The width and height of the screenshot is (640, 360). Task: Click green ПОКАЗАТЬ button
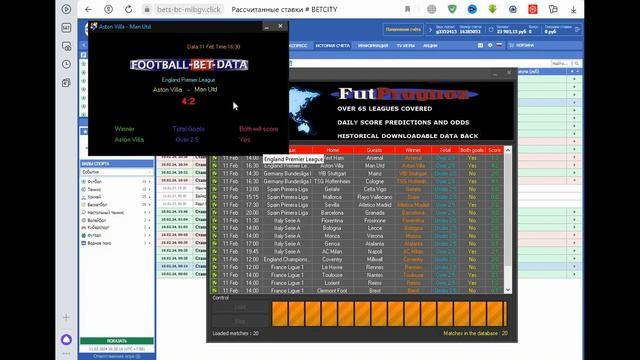117,341
